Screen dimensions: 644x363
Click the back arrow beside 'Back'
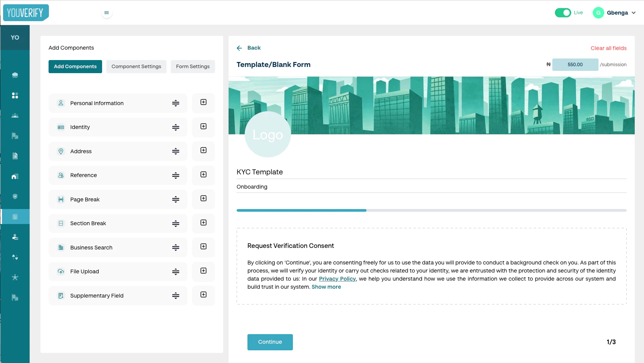(239, 48)
